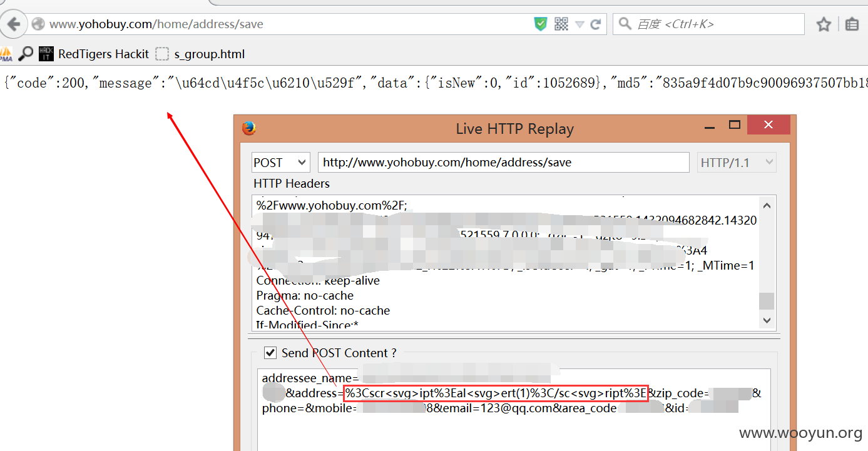This screenshot has height=451, width=868.
Task: Go back with the browser back arrow
Action: click(x=13, y=24)
